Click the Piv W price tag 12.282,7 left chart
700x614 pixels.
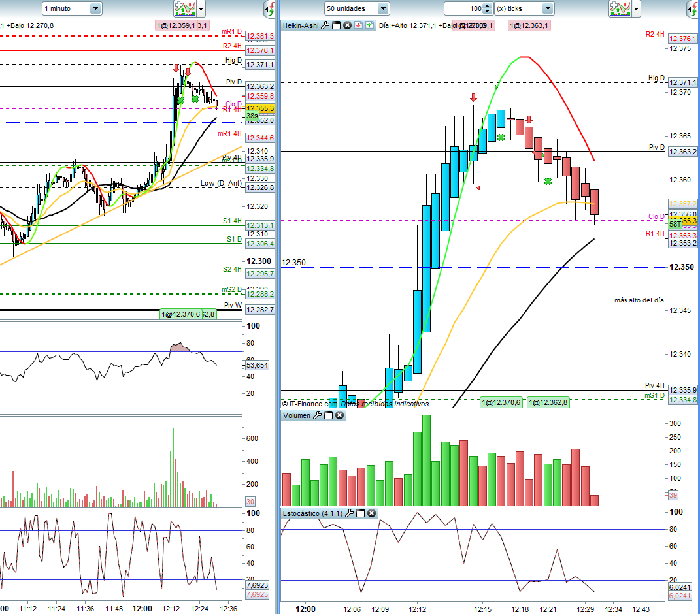(260, 310)
